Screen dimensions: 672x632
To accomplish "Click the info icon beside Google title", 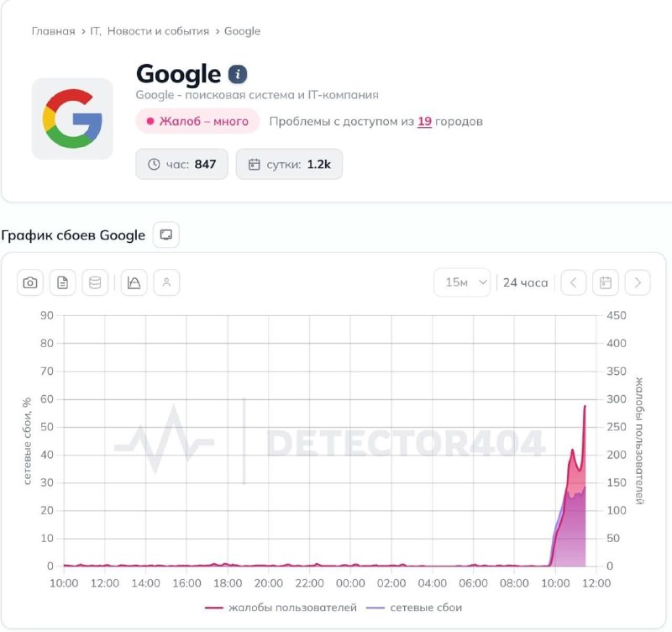I will [x=238, y=74].
